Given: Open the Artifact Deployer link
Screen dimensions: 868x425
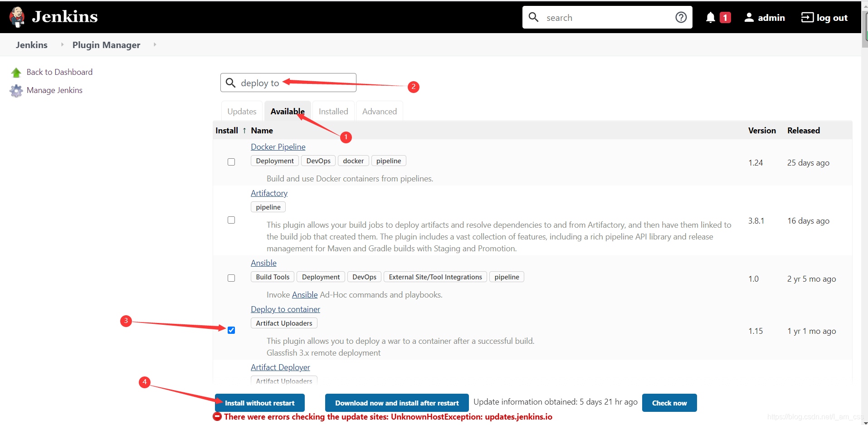Looking at the screenshot, I should pyautogui.click(x=280, y=367).
